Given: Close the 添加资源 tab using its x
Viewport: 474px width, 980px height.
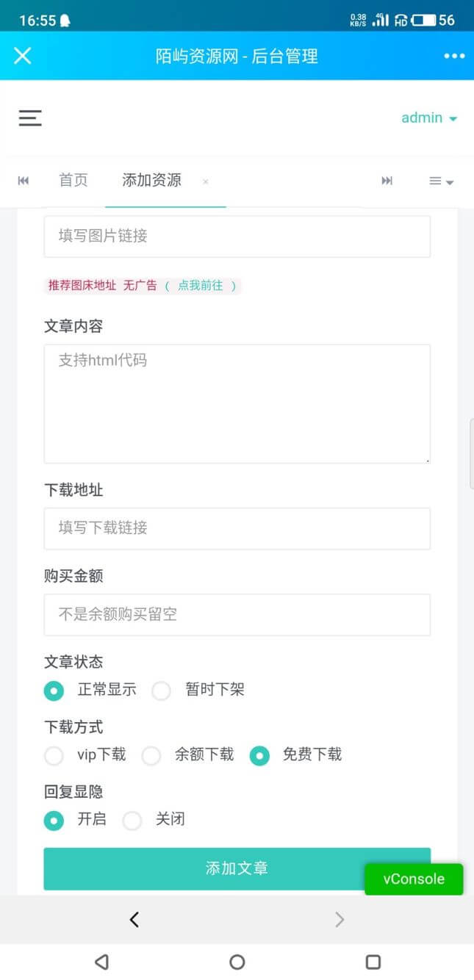Looking at the screenshot, I should [205, 181].
